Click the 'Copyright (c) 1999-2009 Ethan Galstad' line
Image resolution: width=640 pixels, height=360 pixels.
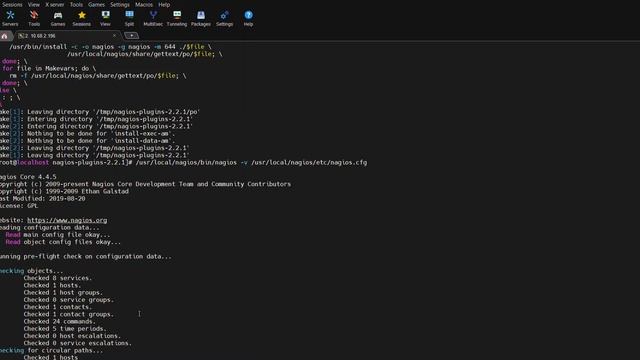[x=64, y=191]
